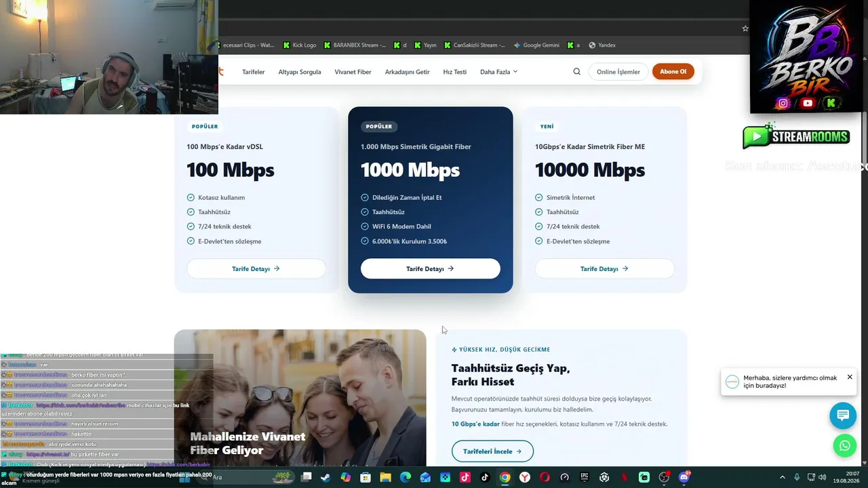Viewport: 868px width, 488px height.
Task: Open the Kick Logo bookmark
Action: (x=300, y=45)
